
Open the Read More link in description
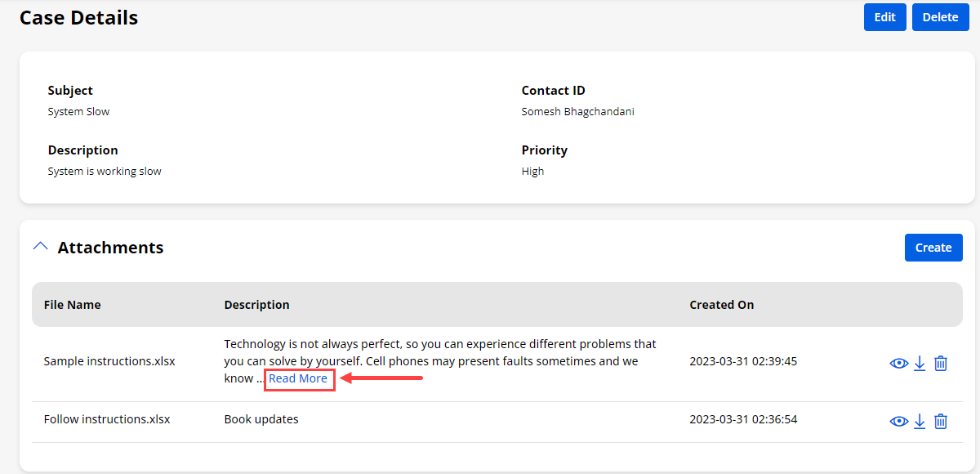point(298,378)
